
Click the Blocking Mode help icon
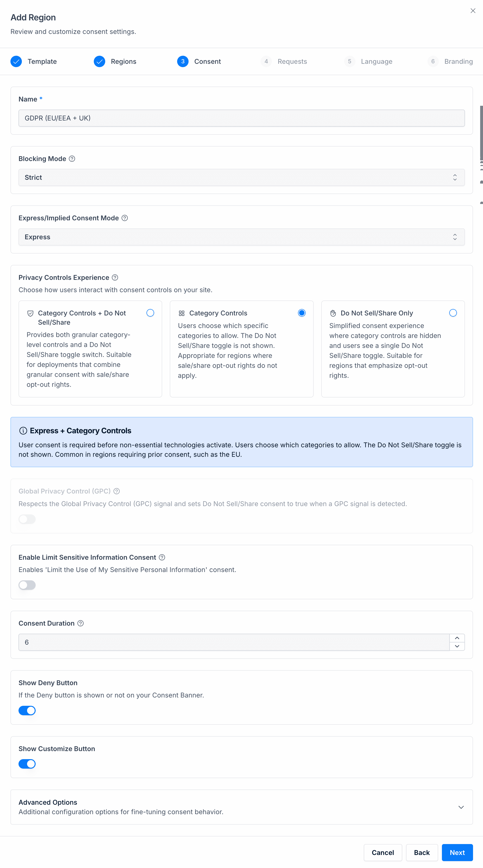pyautogui.click(x=72, y=159)
